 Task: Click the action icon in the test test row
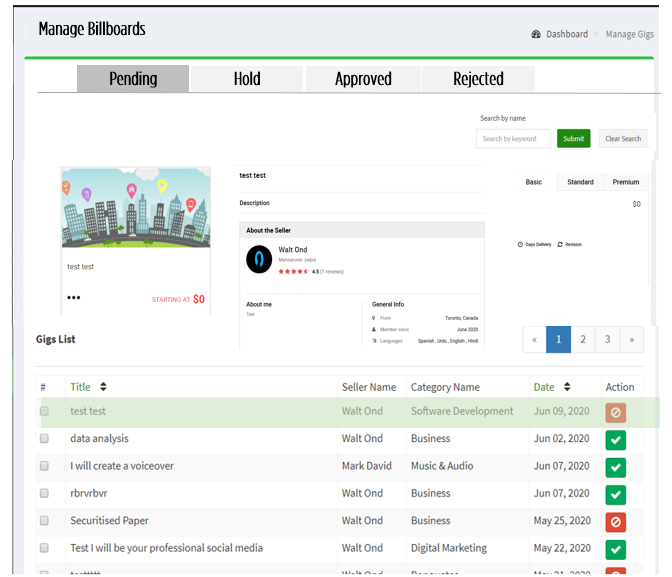616,412
